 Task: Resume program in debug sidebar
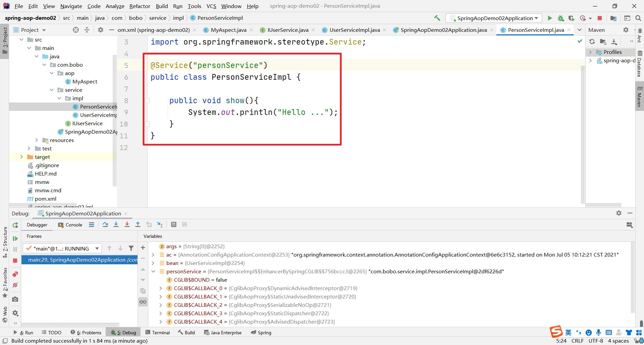(15, 238)
